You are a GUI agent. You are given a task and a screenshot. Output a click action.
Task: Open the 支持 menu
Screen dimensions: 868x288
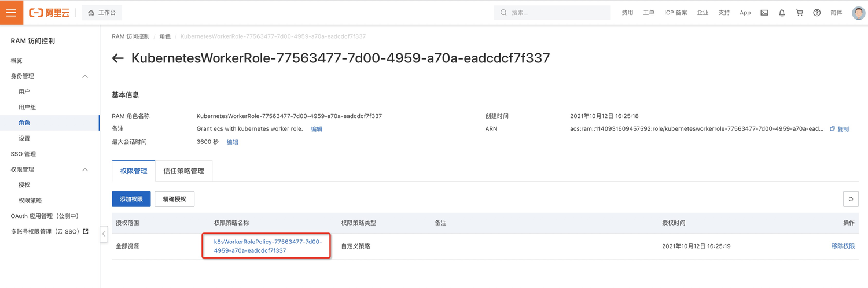[x=724, y=13]
